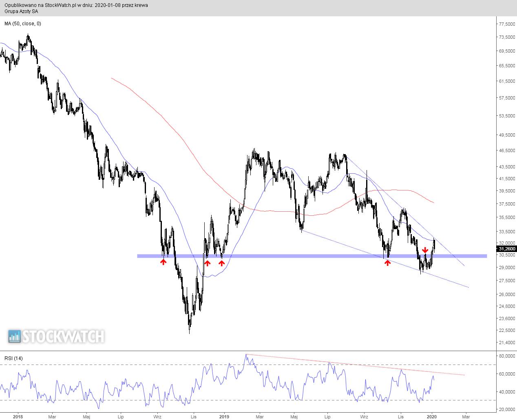Click the RSI 60,0000 axis label
Viewport: 517px width, 420px height.
[x=507, y=374]
